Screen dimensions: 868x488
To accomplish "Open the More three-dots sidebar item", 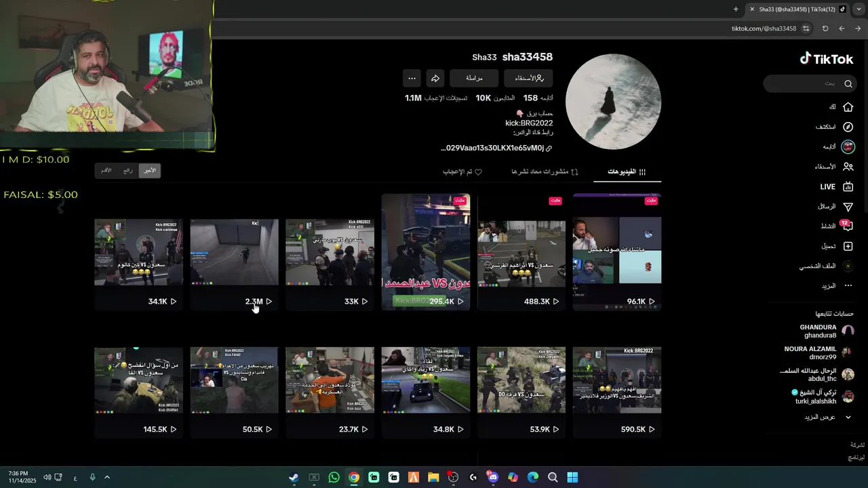I will 848,286.
